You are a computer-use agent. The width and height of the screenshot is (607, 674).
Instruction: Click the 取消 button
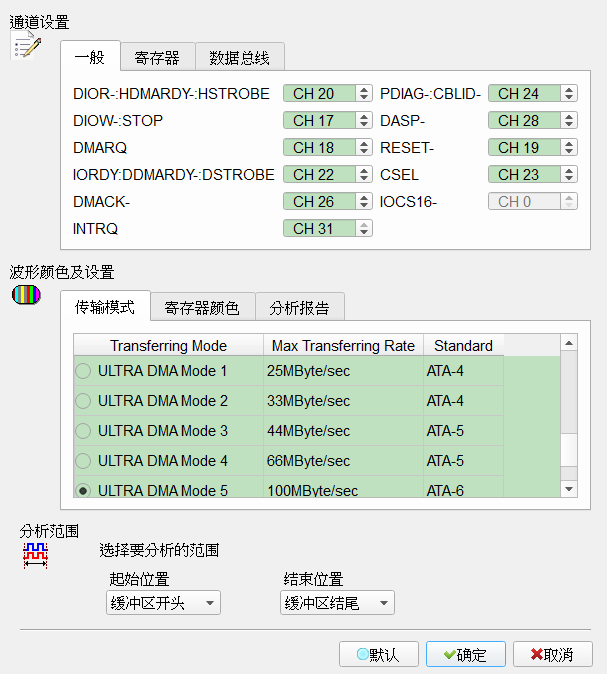click(x=553, y=654)
